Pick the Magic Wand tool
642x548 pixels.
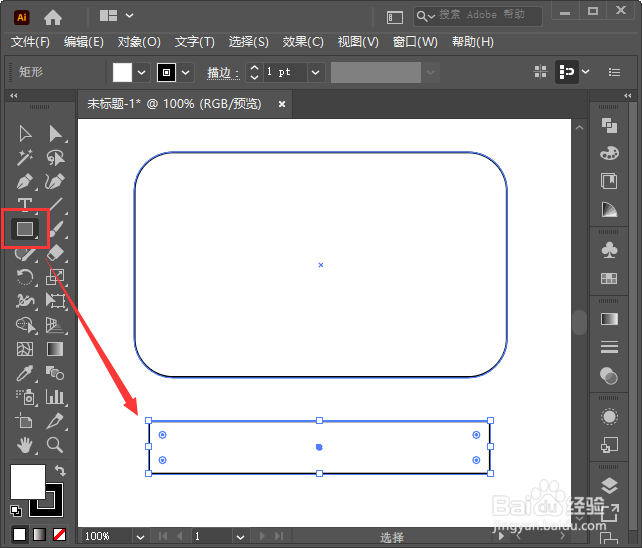[x=25, y=158]
